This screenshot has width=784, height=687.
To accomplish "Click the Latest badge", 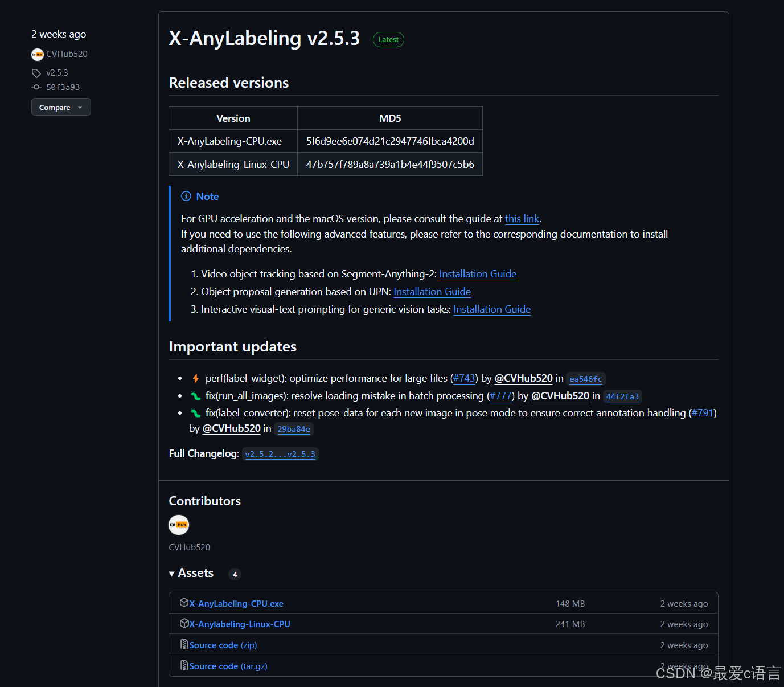I will tap(388, 39).
